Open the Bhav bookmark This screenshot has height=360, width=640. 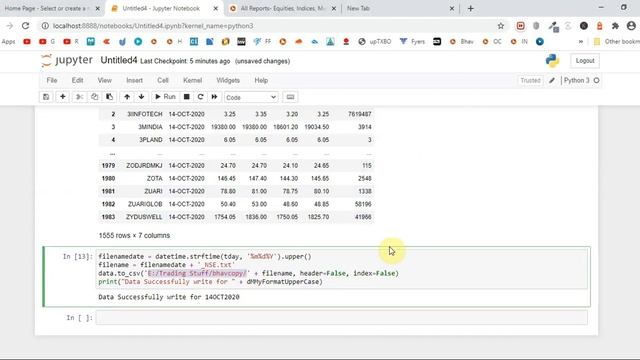click(x=462, y=42)
